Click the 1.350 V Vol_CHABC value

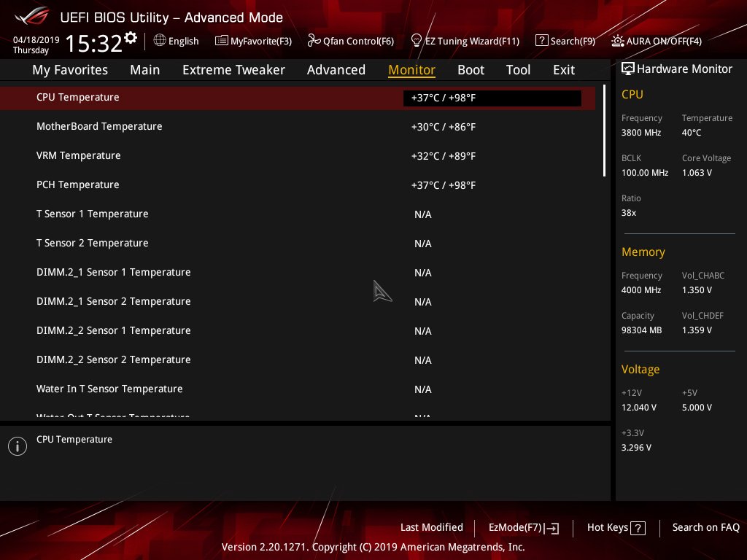697,290
